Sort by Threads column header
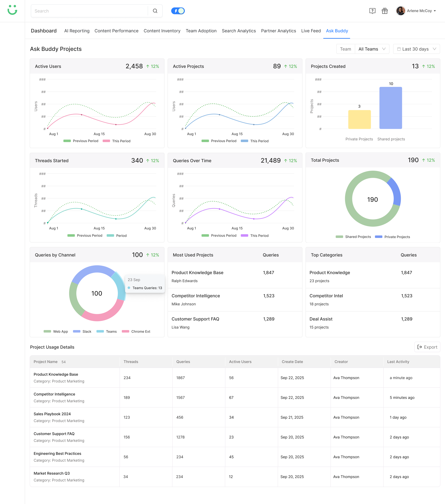 pos(131,361)
